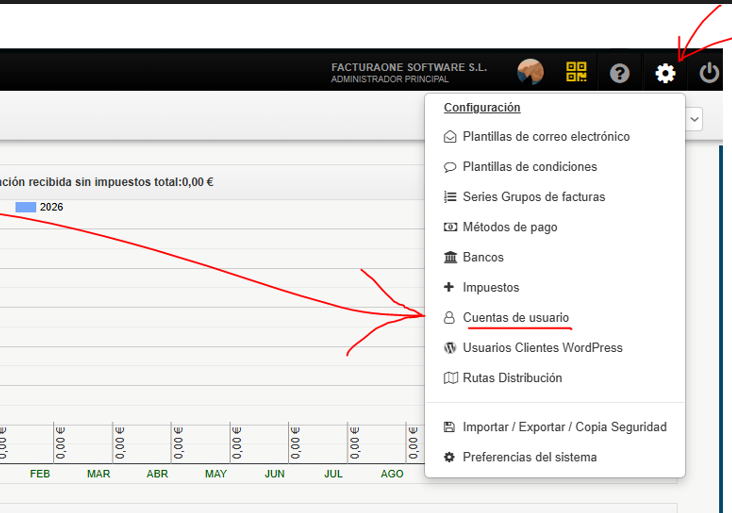Click the small gear icon beside Preferencias
The image size is (732, 513).
click(x=449, y=457)
